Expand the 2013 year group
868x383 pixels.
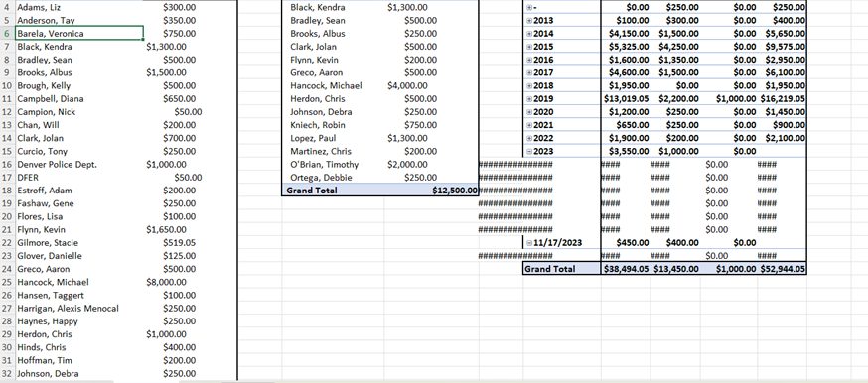pyautogui.click(x=529, y=21)
